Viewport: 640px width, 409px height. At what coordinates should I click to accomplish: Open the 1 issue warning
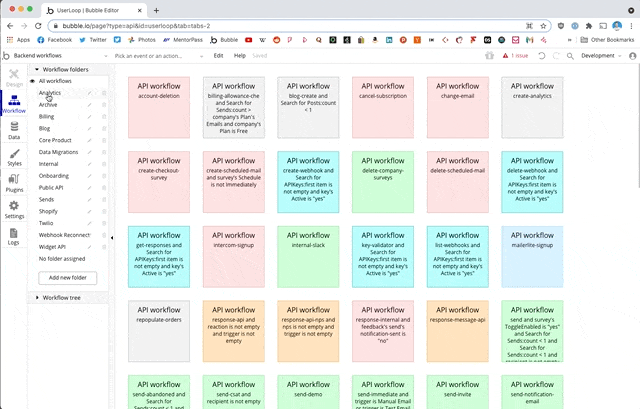click(515, 56)
